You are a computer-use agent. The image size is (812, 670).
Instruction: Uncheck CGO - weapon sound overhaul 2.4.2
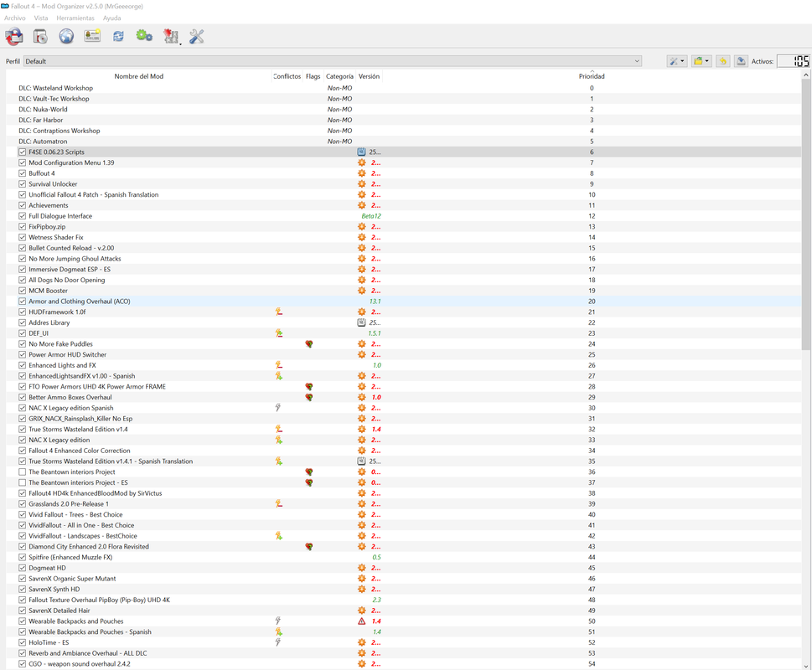[23, 664]
